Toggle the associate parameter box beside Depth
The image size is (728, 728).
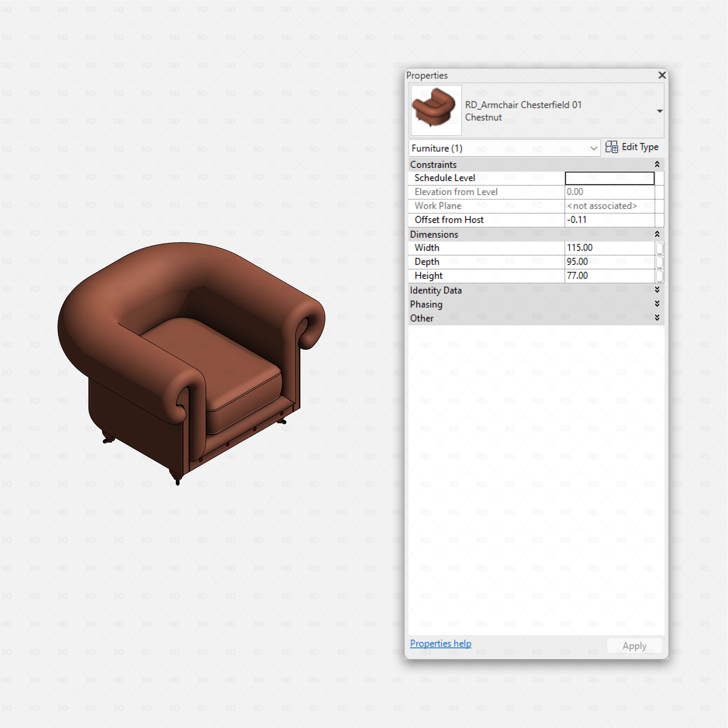(660, 261)
